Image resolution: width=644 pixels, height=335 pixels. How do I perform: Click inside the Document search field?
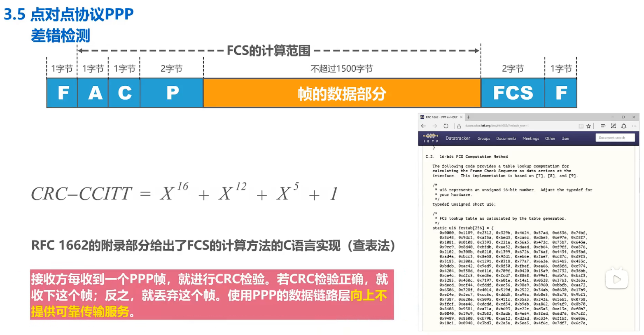point(616,138)
